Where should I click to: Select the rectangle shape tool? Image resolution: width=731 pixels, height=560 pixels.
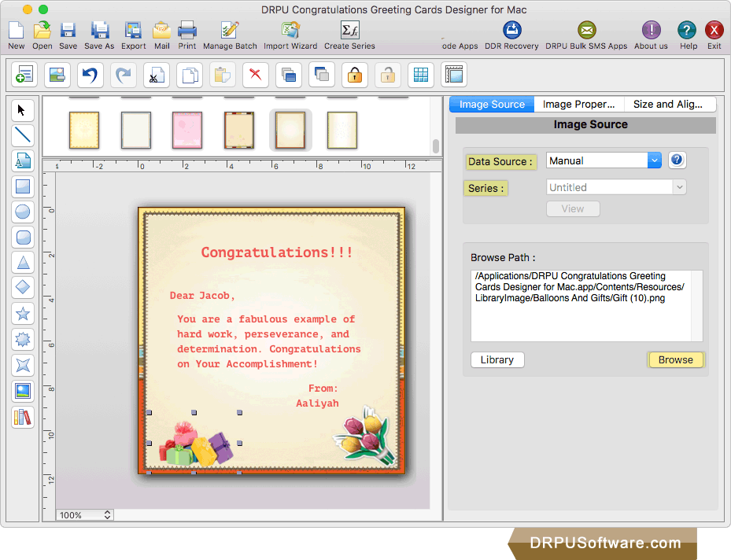pos(22,186)
